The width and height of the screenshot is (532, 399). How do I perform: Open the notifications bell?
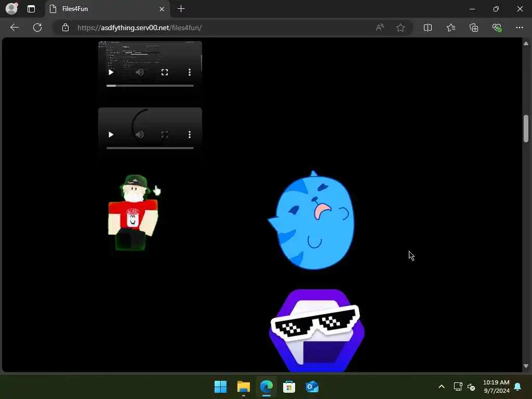[518, 387]
